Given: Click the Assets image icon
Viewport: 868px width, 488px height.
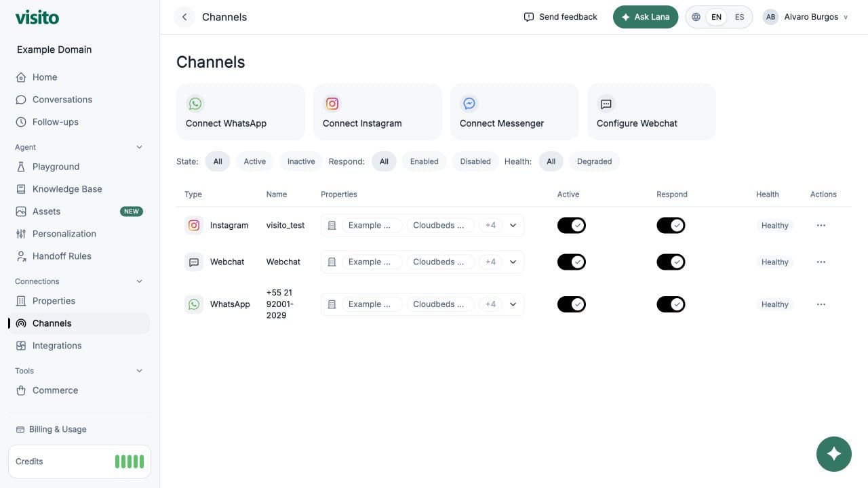Looking at the screenshot, I should pyautogui.click(x=21, y=211).
